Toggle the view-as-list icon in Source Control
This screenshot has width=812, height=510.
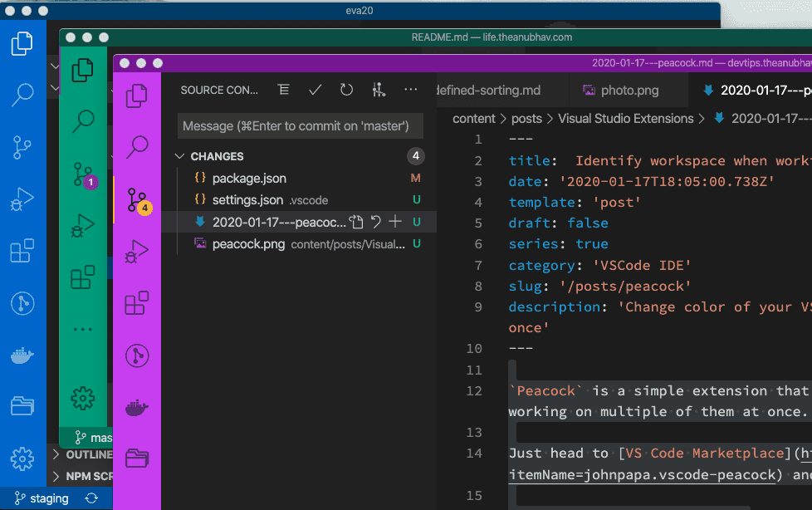tap(283, 91)
